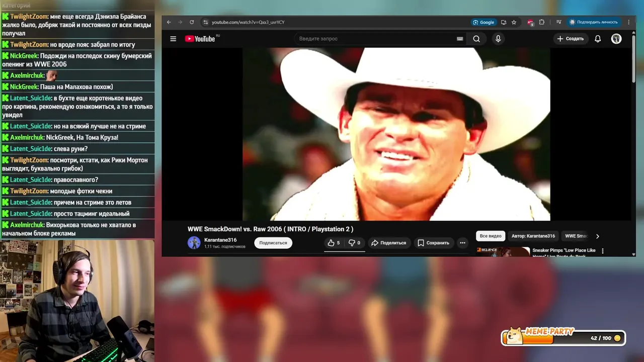Open browser extensions puzzle icon
644x362 pixels.
click(542, 22)
